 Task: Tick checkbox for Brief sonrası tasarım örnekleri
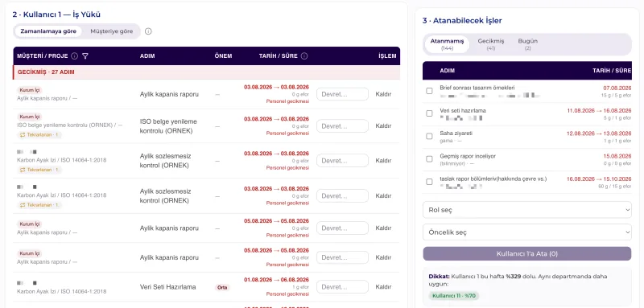pos(429,91)
